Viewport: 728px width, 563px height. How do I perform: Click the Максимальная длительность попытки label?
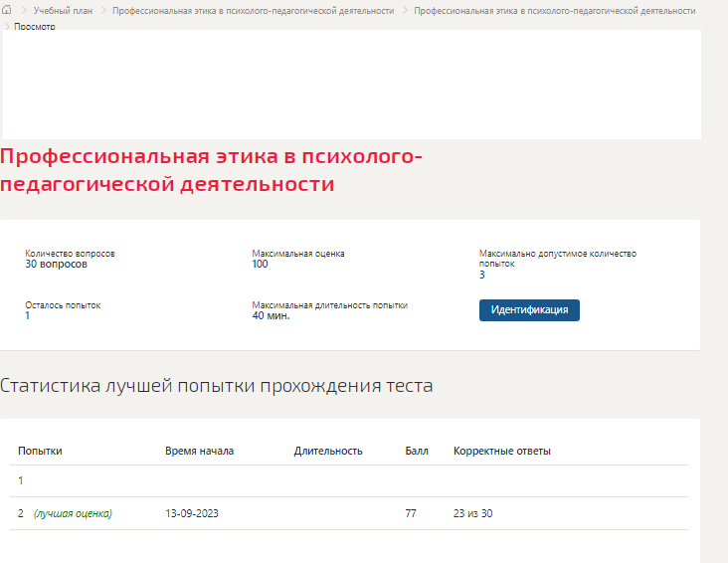point(329,305)
